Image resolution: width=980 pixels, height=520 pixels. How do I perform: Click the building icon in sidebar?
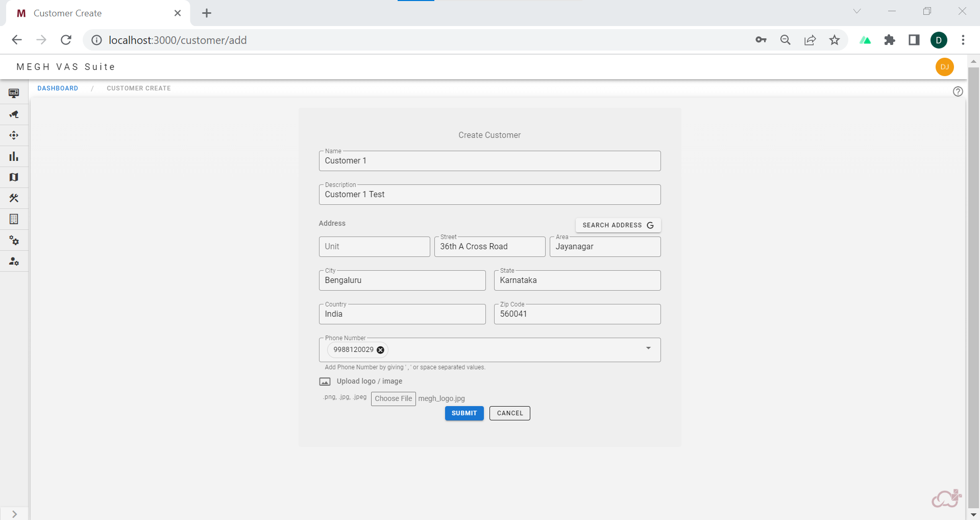pos(14,219)
